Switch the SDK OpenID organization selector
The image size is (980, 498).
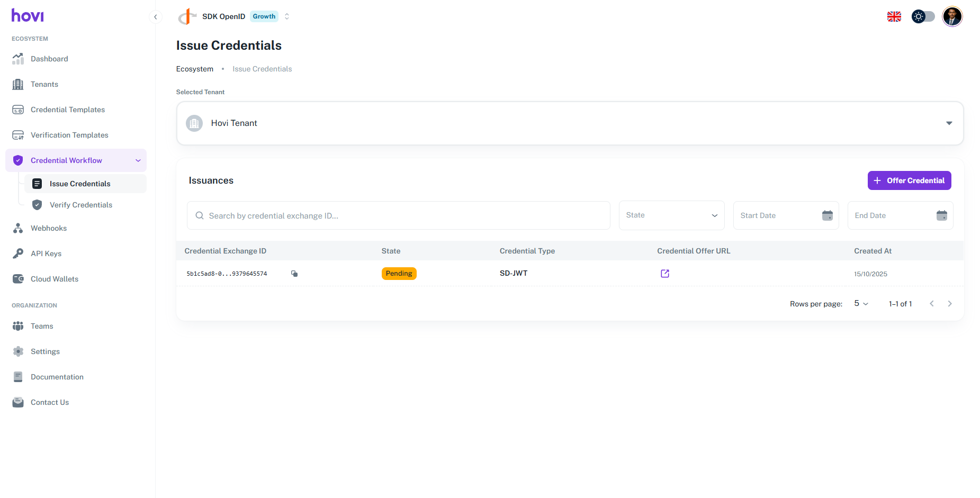(286, 16)
